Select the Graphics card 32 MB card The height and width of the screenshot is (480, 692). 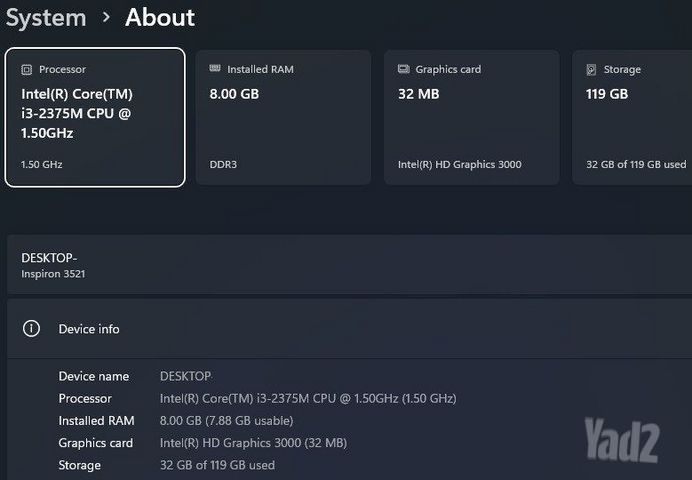click(x=472, y=117)
